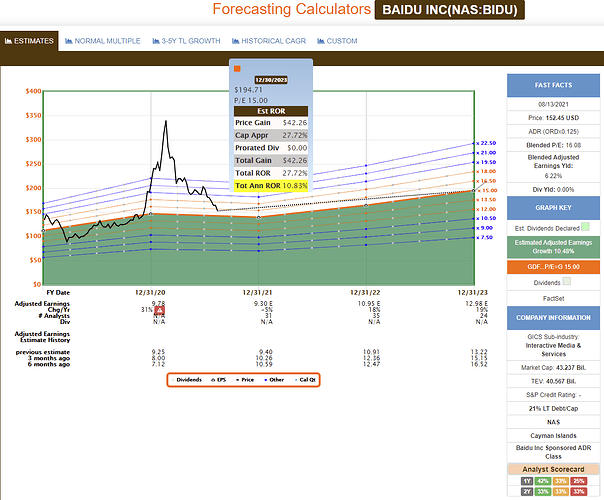604x500 pixels.
Task: Click the Tot Ann ROR 10.83% highlighted row
Action: (x=271, y=186)
